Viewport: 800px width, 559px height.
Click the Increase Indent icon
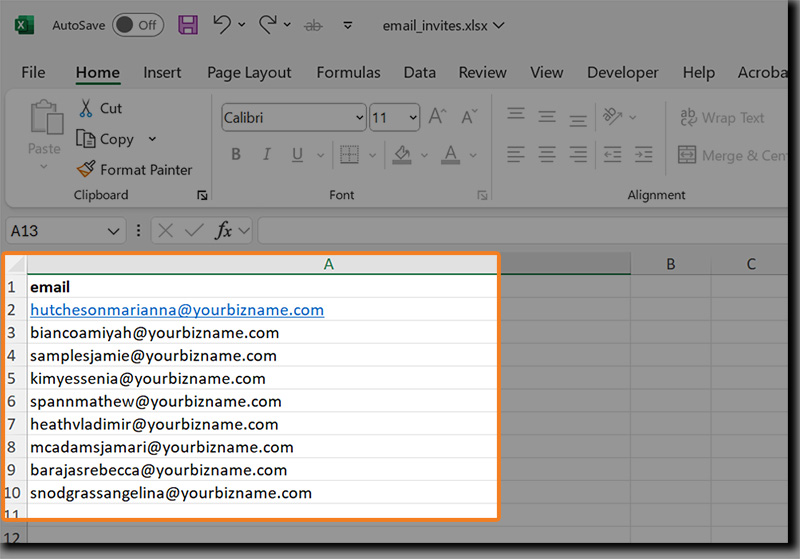(x=645, y=155)
